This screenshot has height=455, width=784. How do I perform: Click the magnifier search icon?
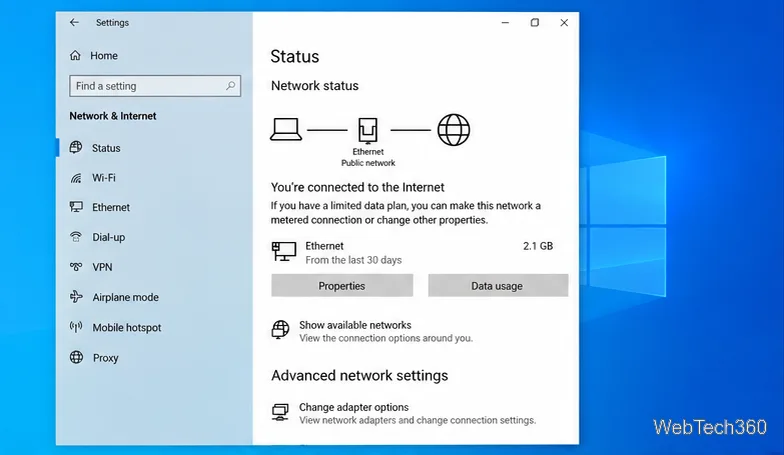click(230, 86)
